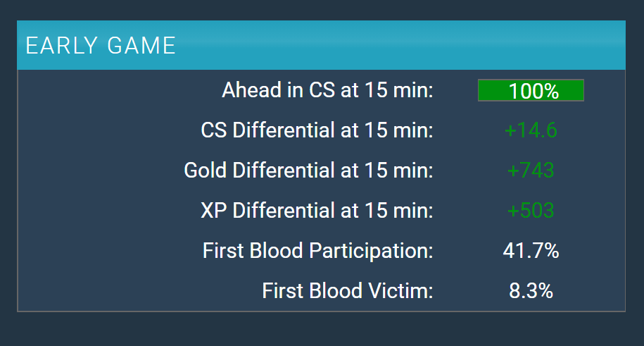Select the XP Differential at 15 min label
This screenshot has height=346, width=644.
pyautogui.click(x=317, y=211)
